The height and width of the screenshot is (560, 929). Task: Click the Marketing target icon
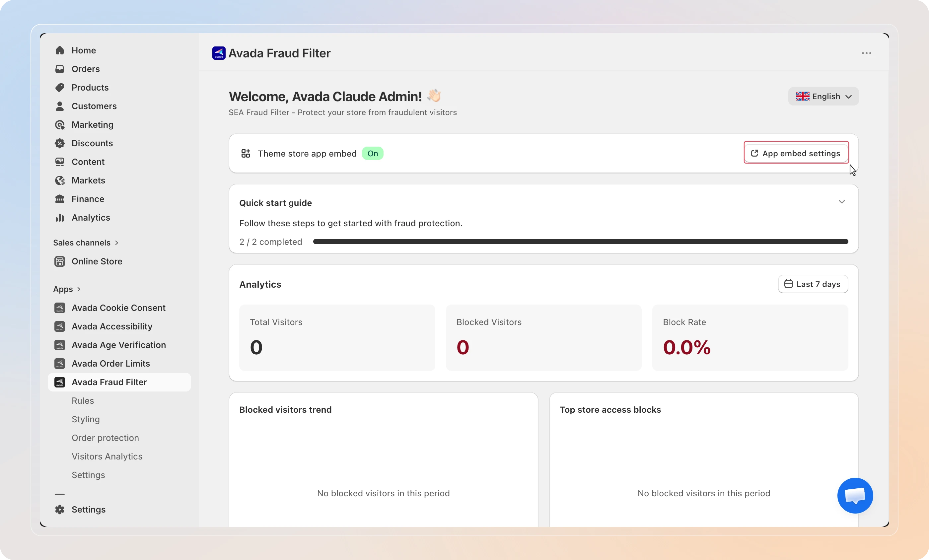[x=60, y=124]
